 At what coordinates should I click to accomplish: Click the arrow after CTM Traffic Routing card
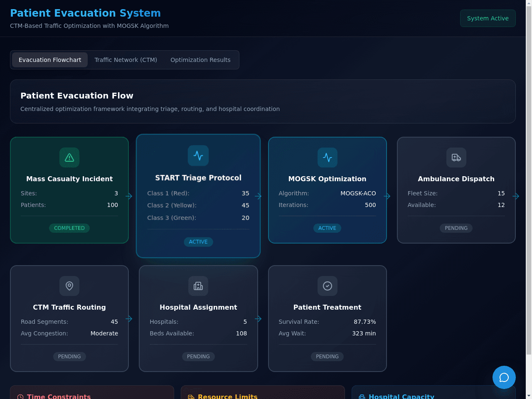[129, 319]
